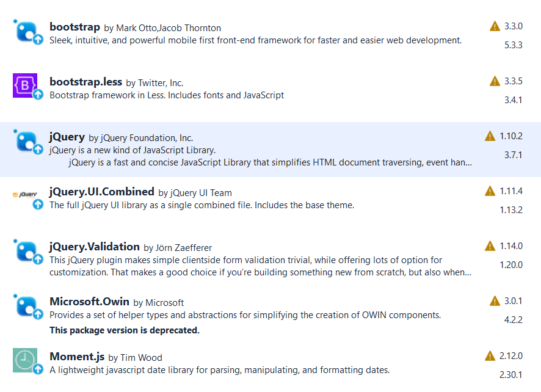
Task: Open the jQuery.UI.Combined package entry
Action: pyautogui.click(x=101, y=192)
